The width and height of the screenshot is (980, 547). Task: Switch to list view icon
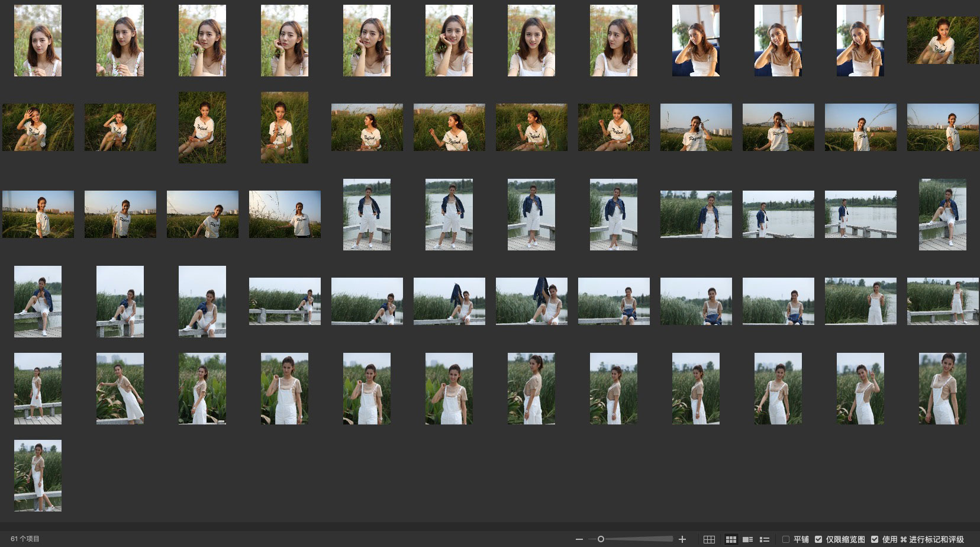coord(765,539)
